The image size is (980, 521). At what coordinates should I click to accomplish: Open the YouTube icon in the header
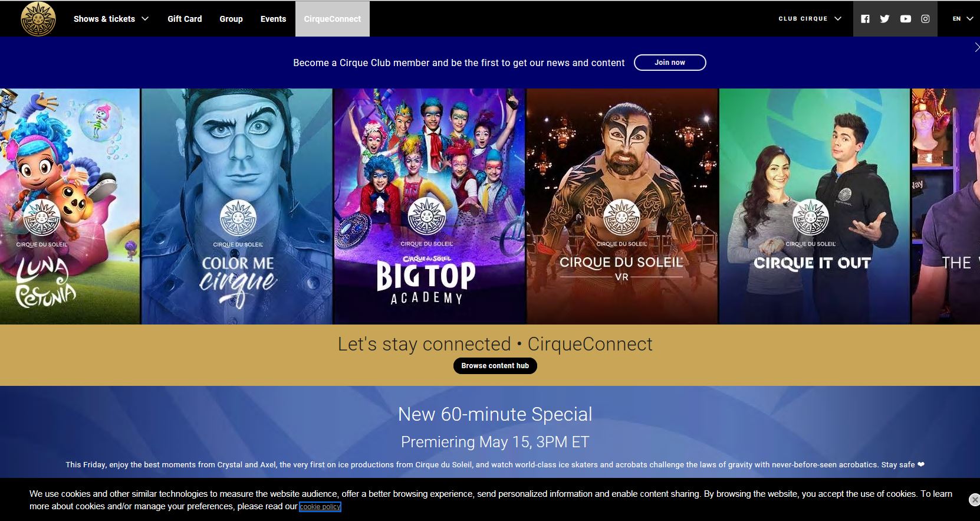point(905,19)
